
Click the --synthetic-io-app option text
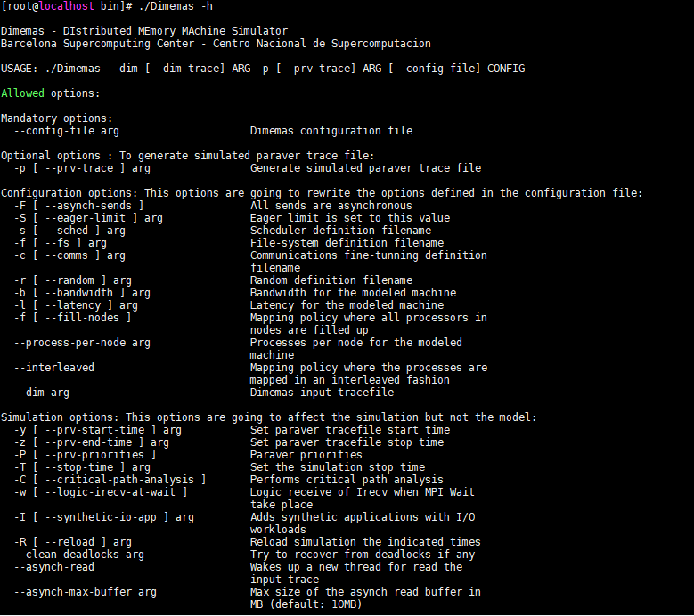click(x=101, y=517)
